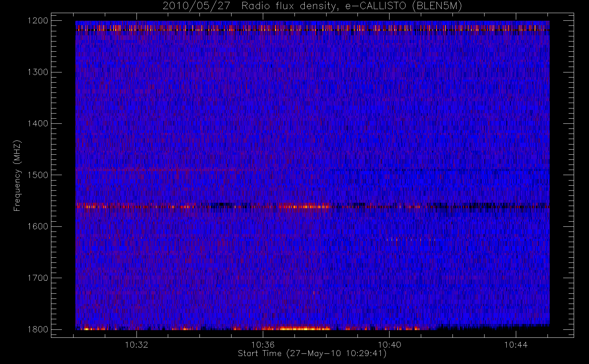Select the 'Frequency (MHz)' axis label
The width and height of the screenshot is (589, 364).
point(17,175)
